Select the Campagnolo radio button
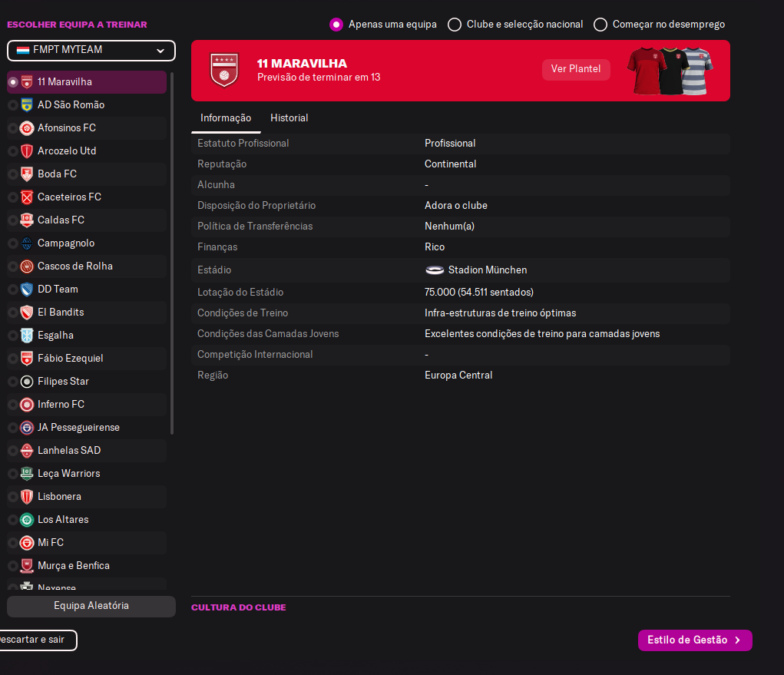784x675 pixels. click(13, 243)
